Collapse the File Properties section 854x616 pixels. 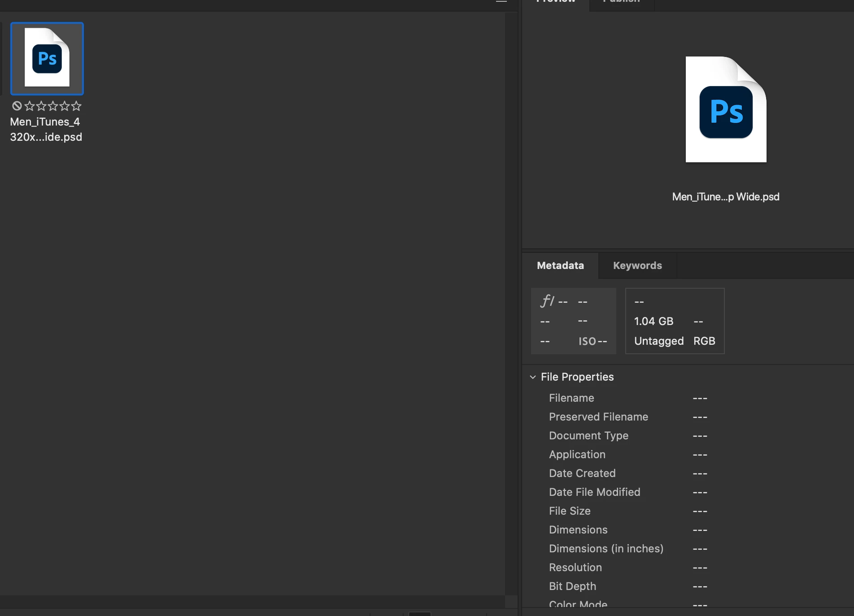pos(533,377)
